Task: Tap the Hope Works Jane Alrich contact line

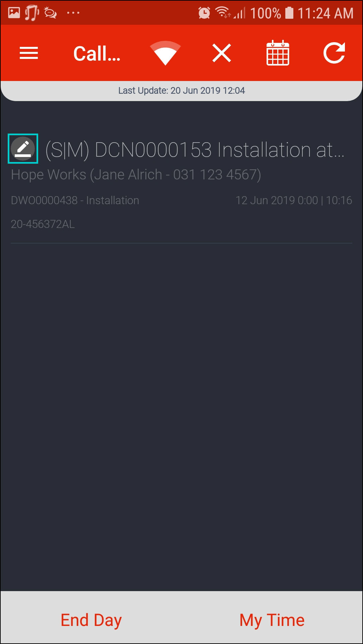Action: (136, 175)
